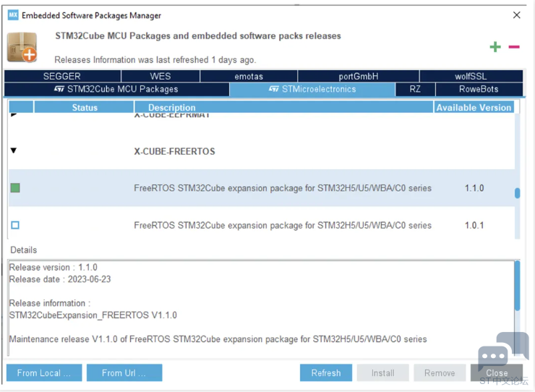Click the Description column header

point(284,107)
